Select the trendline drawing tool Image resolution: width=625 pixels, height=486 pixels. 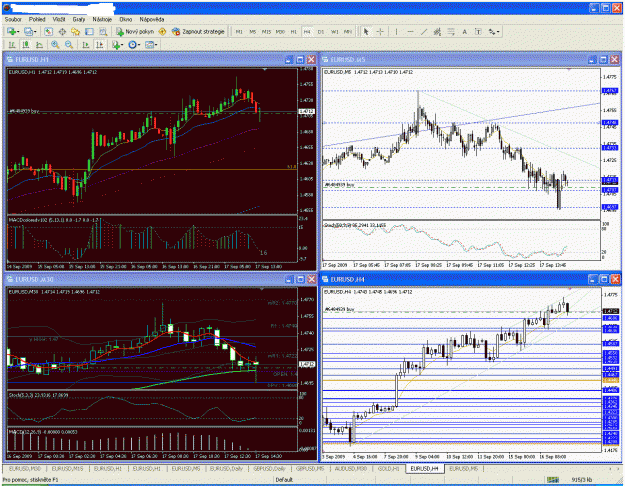[x=424, y=31]
